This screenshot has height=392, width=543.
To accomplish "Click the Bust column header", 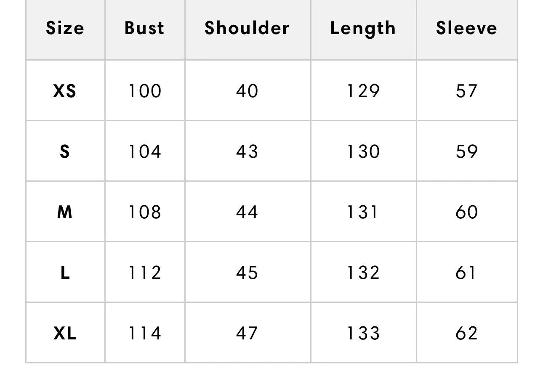I will click(144, 28).
